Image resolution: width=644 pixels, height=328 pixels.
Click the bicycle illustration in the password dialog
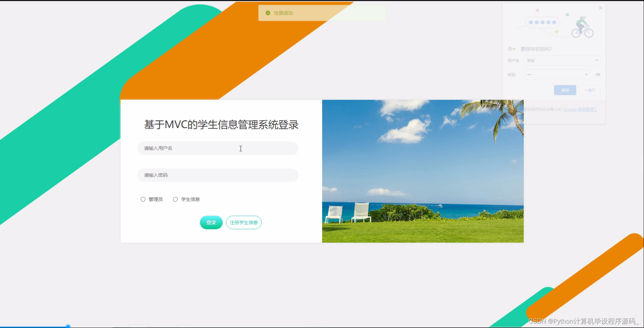[582, 28]
